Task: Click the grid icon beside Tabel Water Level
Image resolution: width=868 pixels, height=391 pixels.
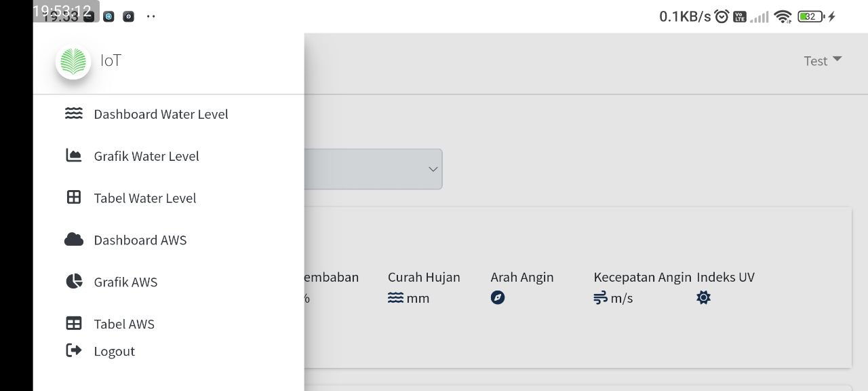Action: 74,198
